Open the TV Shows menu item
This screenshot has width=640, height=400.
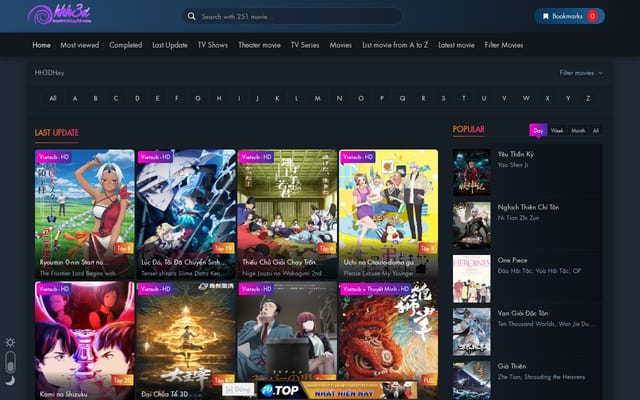213,45
